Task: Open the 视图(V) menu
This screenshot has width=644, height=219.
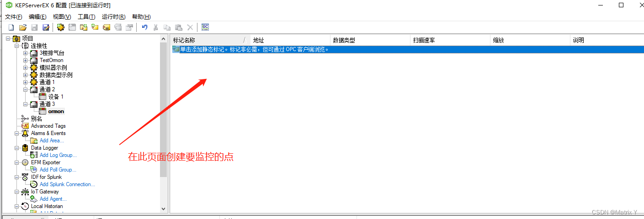Action: 62,17
